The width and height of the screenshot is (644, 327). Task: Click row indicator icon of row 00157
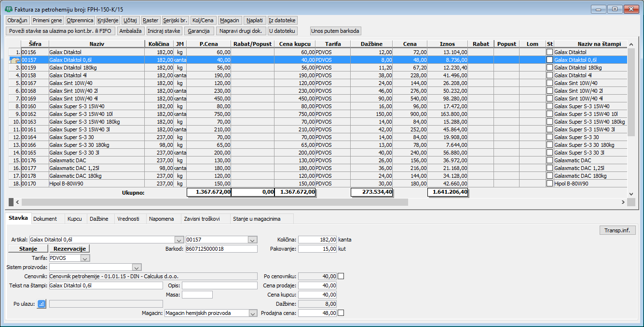(x=15, y=60)
